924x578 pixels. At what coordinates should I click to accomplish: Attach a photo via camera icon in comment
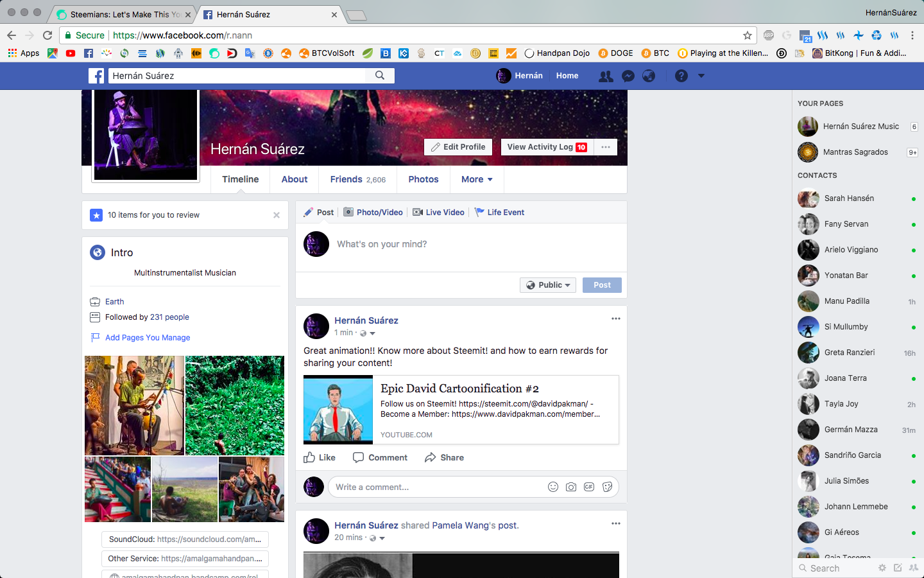[571, 487]
